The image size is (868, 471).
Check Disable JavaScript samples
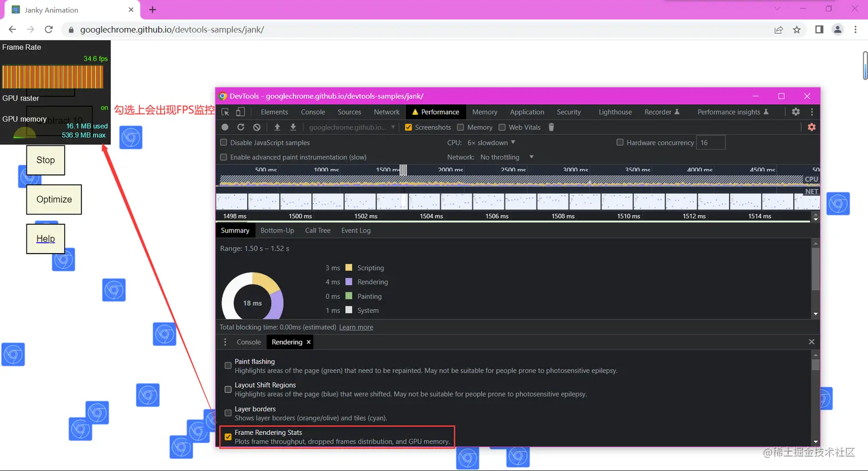point(224,142)
